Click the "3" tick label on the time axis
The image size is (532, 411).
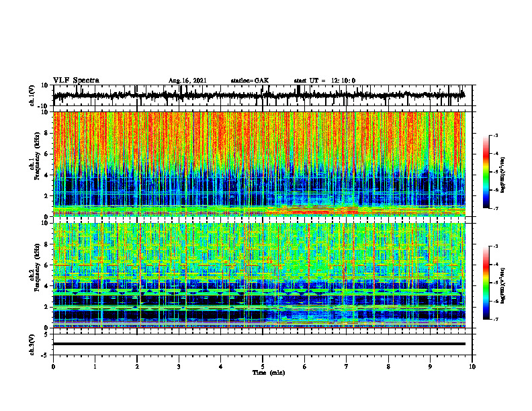point(179,367)
